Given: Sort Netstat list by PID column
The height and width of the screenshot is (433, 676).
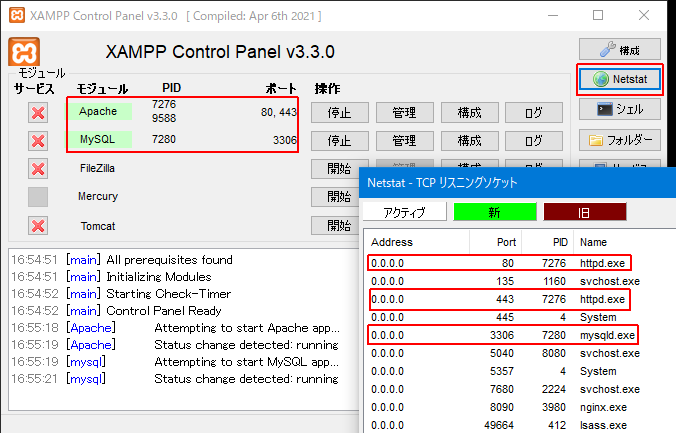Looking at the screenshot, I should tap(548, 242).
